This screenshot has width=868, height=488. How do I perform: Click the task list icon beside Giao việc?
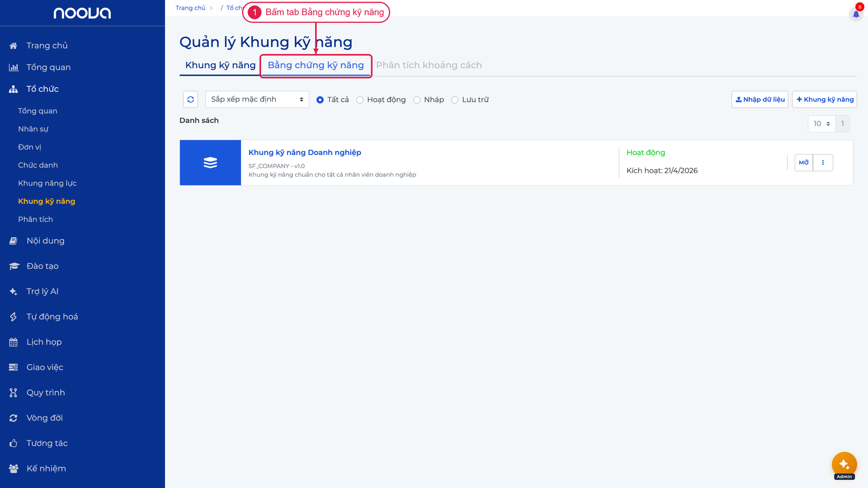[14, 367]
